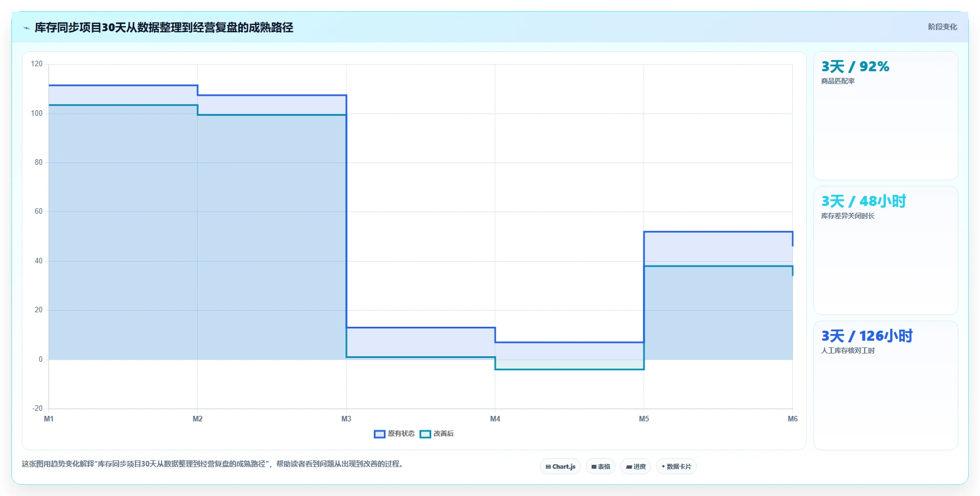The width and height of the screenshot is (980, 496).
Task: Click the 改善后 legend color box
Action: pyautogui.click(x=425, y=434)
